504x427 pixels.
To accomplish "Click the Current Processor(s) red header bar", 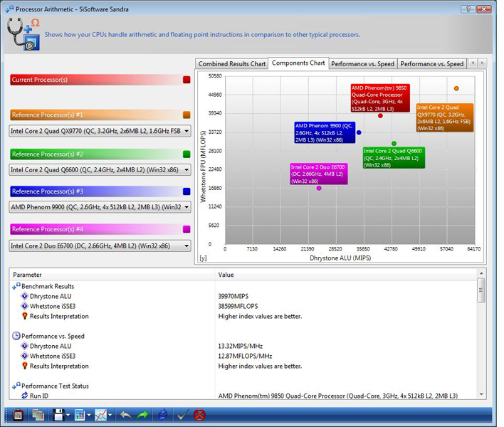I will (100, 80).
